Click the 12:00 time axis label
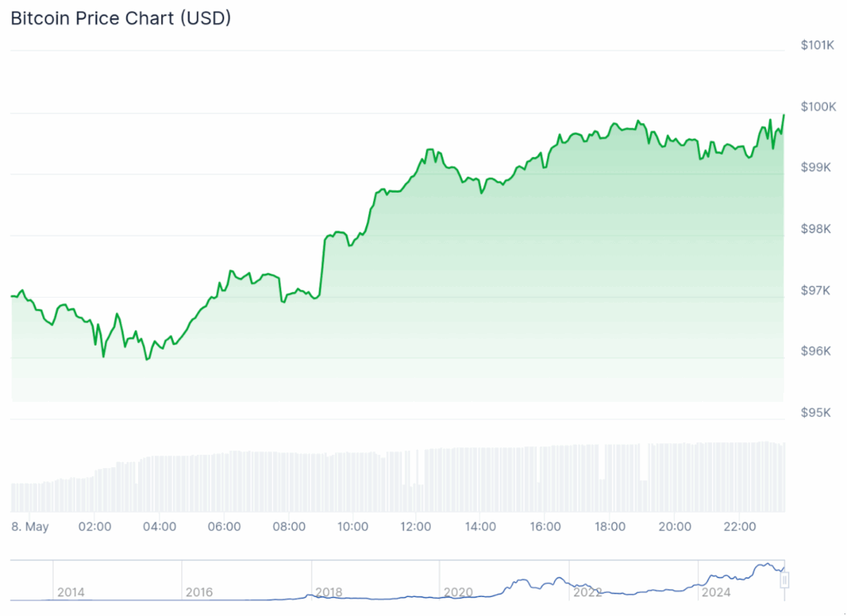Viewport: 847px width, 616px height. 417,526
